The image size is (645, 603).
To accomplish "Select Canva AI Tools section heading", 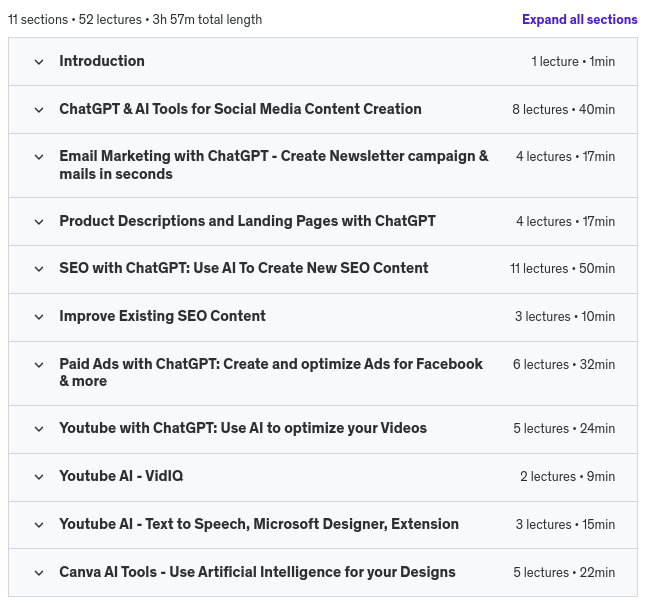I will pyautogui.click(x=257, y=572).
